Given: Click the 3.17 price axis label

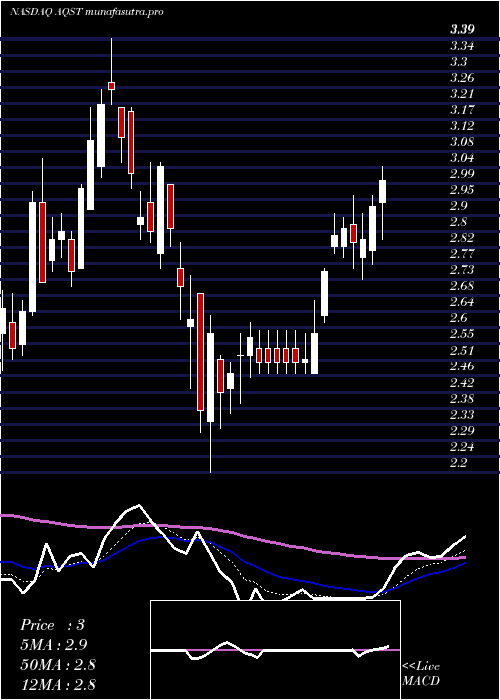Looking at the screenshot, I should tap(462, 110).
